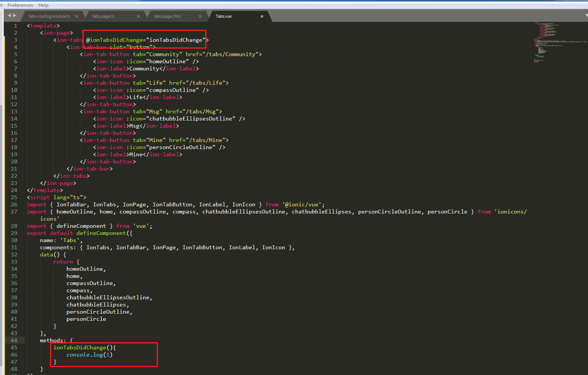Switch to the tabs.page.ts tab
This screenshot has height=375, width=588.
(x=103, y=16)
